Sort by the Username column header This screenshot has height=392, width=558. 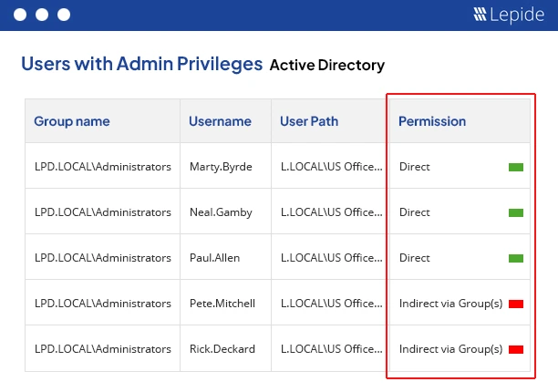[220, 121]
